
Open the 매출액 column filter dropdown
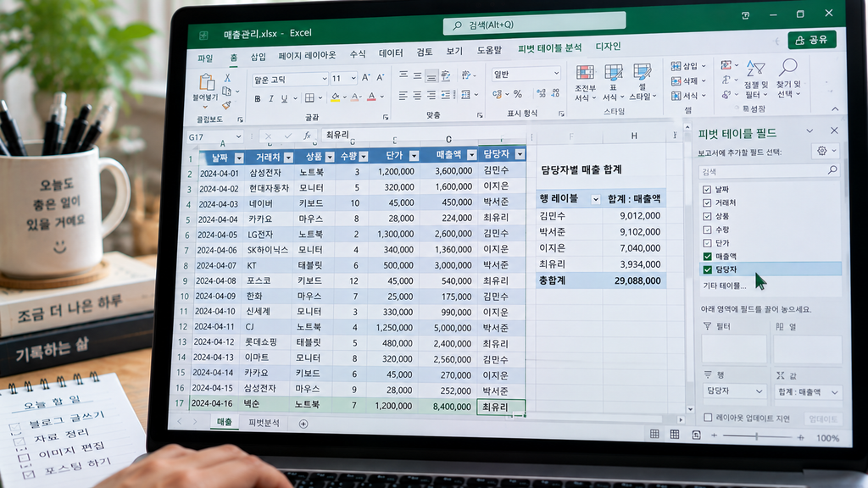click(x=471, y=155)
